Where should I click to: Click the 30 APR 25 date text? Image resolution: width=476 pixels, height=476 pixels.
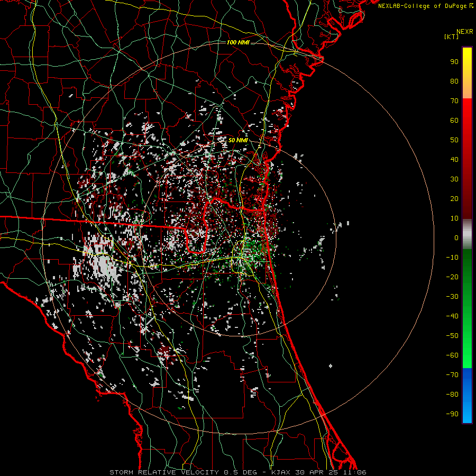(316, 472)
